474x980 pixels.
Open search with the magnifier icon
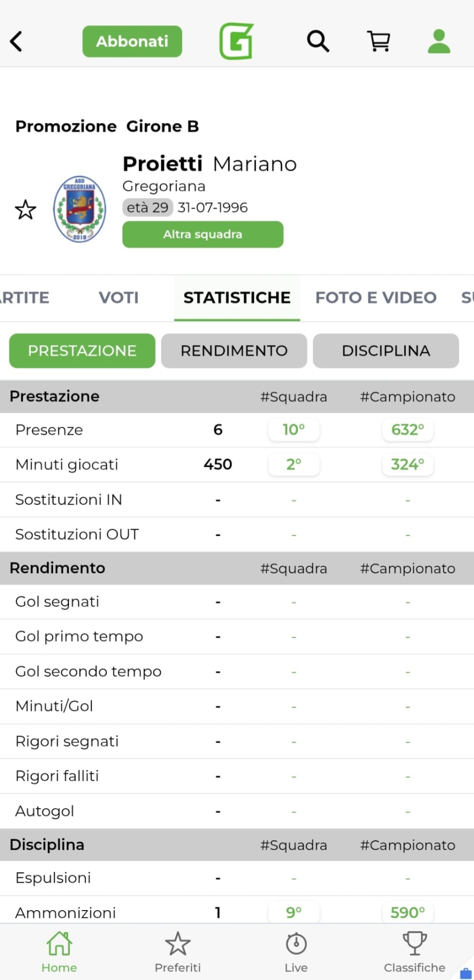pyautogui.click(x=317, y=41)
